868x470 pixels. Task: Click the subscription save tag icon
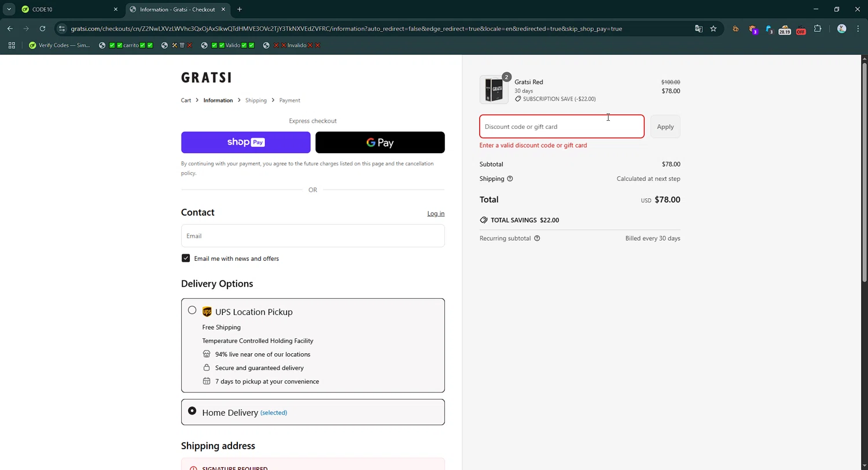[x=518, y=99]
